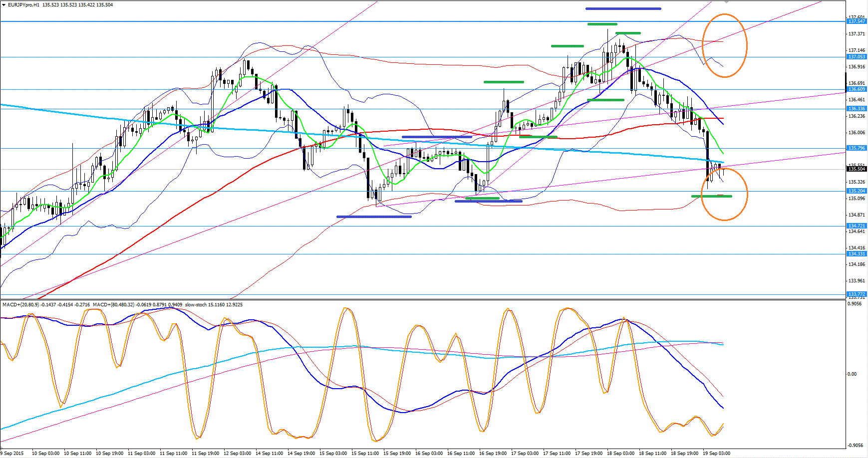
Task: Click the 10 Sep 19:00 time label
Action: (x=109, y=454)
